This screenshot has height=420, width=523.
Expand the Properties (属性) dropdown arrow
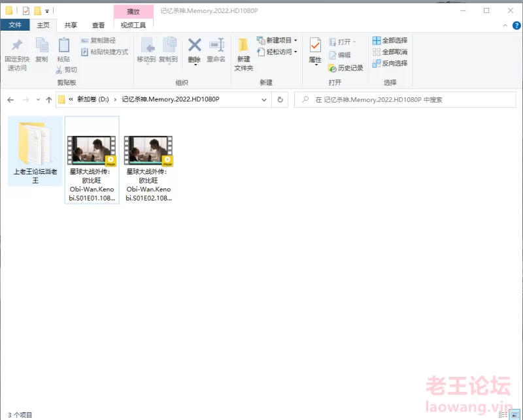316,65
